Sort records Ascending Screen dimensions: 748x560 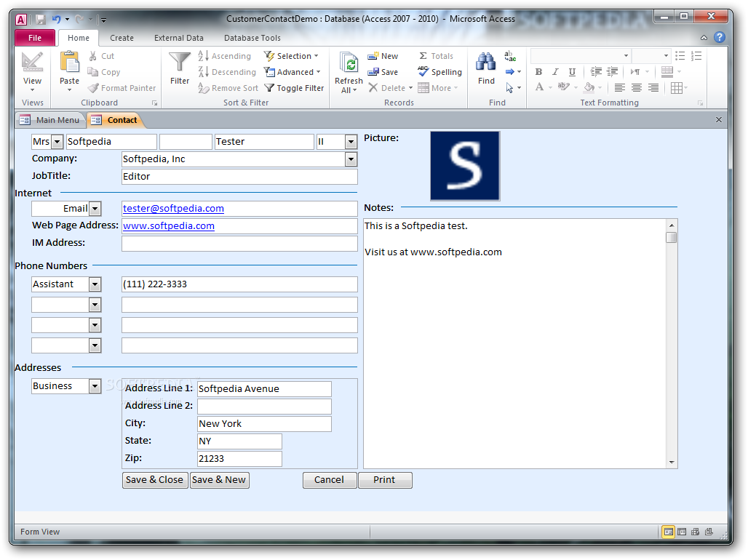[224, 56]
